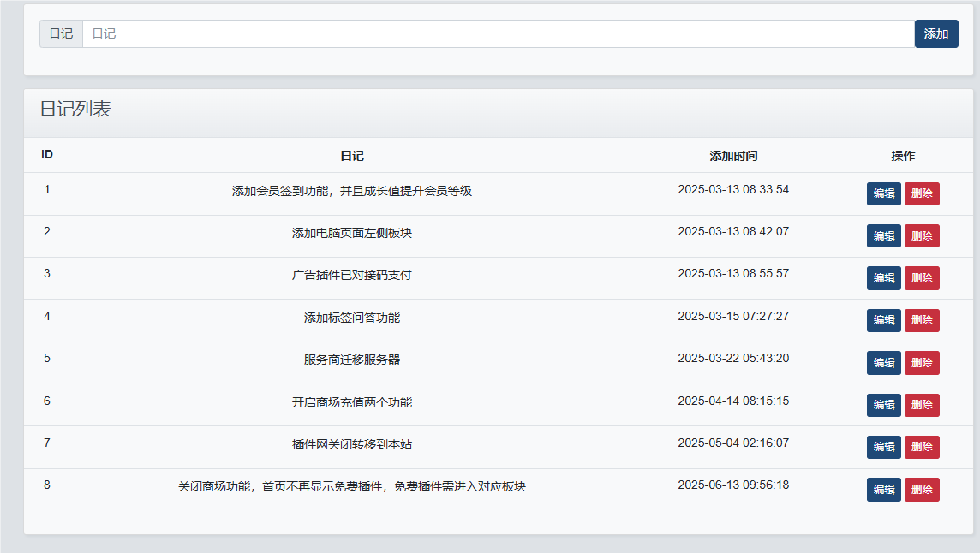Click the 日记 text input field
The width and height of the screenshot is (980, 553).
click(497, 34)
